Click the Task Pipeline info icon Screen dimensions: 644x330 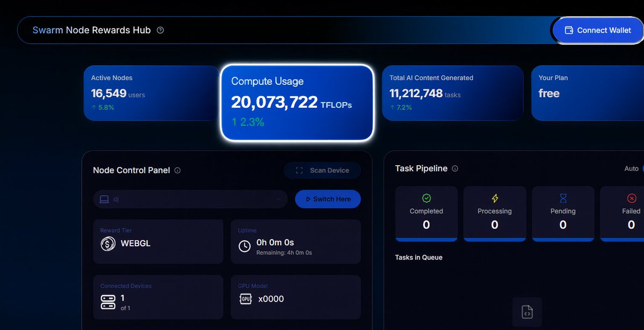pyautogui.click(x=455, y=168)
